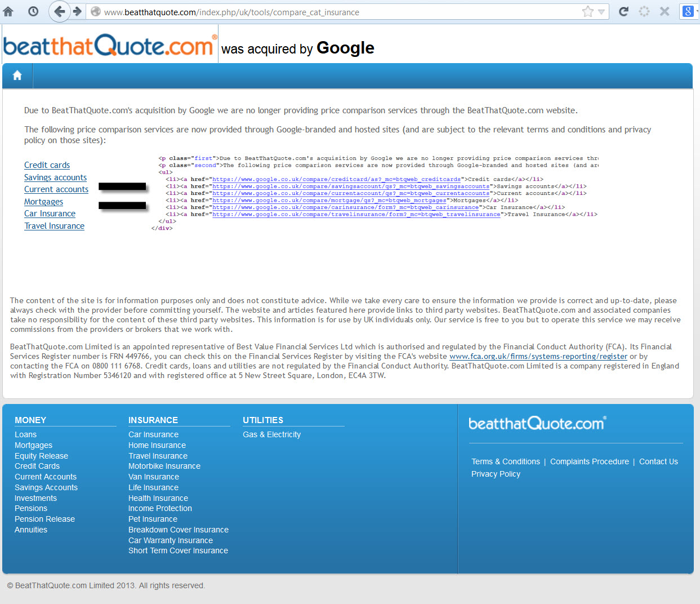Screen dimensions: 700x604
Task: Go forward using the browser forward arrow
Action: [78, 11]
